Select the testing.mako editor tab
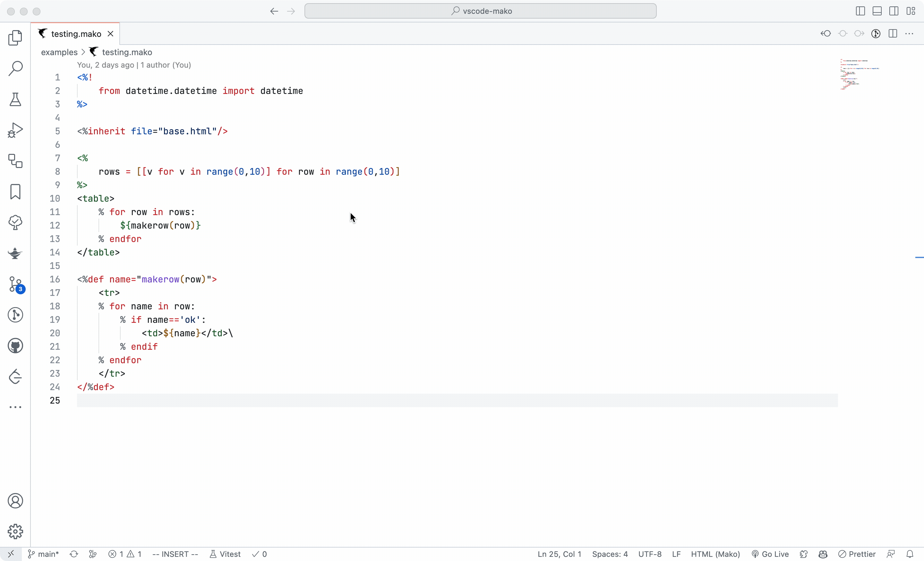 tap(76, 34)
